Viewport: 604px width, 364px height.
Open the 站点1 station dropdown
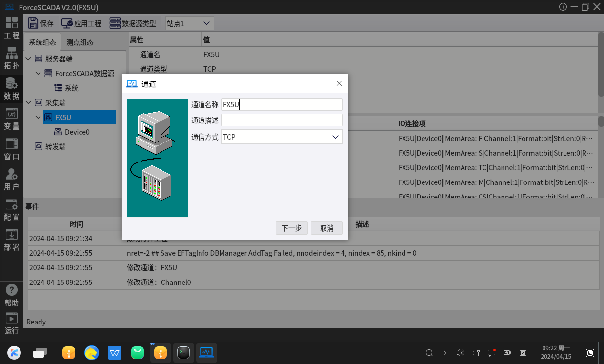point(189,23)
